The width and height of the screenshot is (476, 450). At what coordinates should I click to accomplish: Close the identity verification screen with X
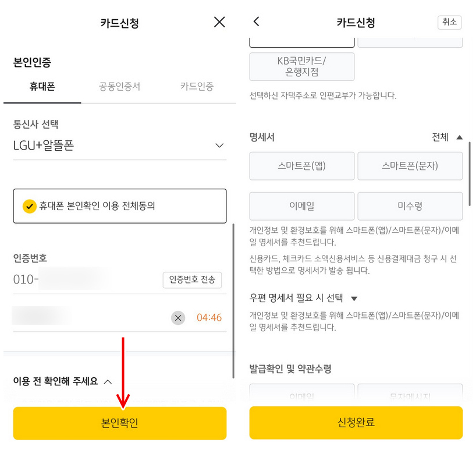coord(219,22)
